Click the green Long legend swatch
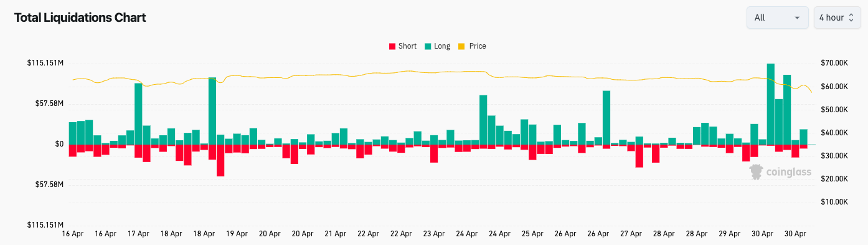Viewport: 868px width, 245px height. 428,47
